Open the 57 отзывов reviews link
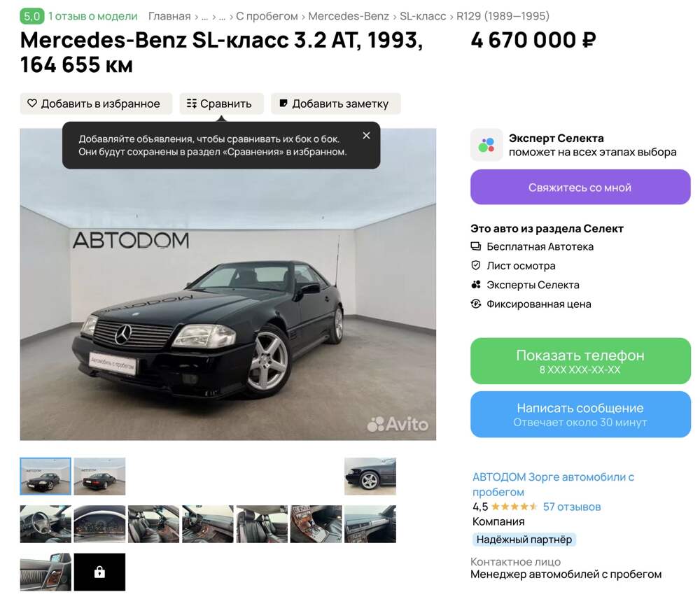This screenshot has height=606, width=700. point(571,507)
